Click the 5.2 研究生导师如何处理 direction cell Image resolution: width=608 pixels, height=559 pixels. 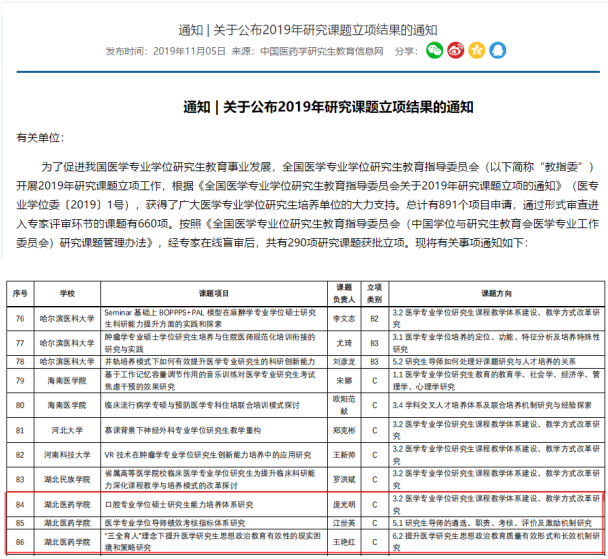pyautogui.click(x=497, y=362)
